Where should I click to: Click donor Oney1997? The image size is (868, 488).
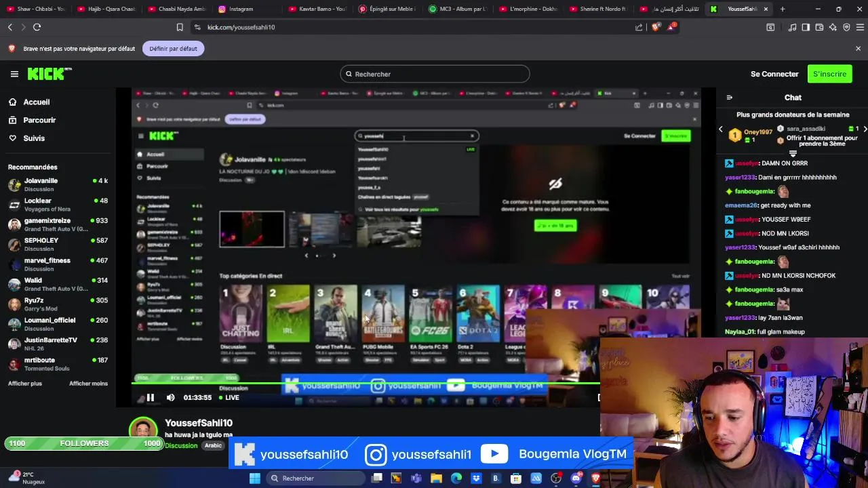pos(757,132)
